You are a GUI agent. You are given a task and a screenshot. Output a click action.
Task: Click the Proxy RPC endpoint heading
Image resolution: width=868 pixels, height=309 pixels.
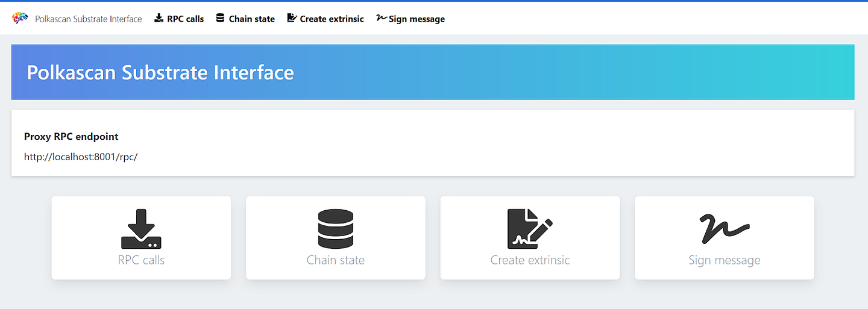(71, 137)
